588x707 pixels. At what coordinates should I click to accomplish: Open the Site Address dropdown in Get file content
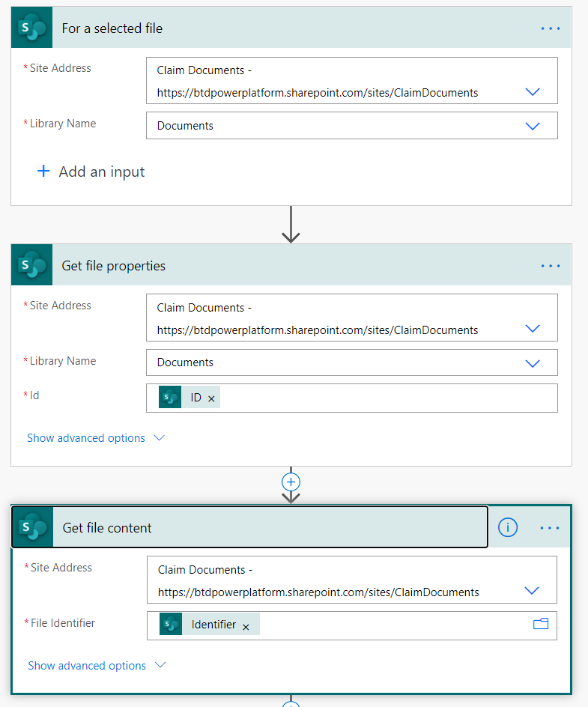(532, 589)
